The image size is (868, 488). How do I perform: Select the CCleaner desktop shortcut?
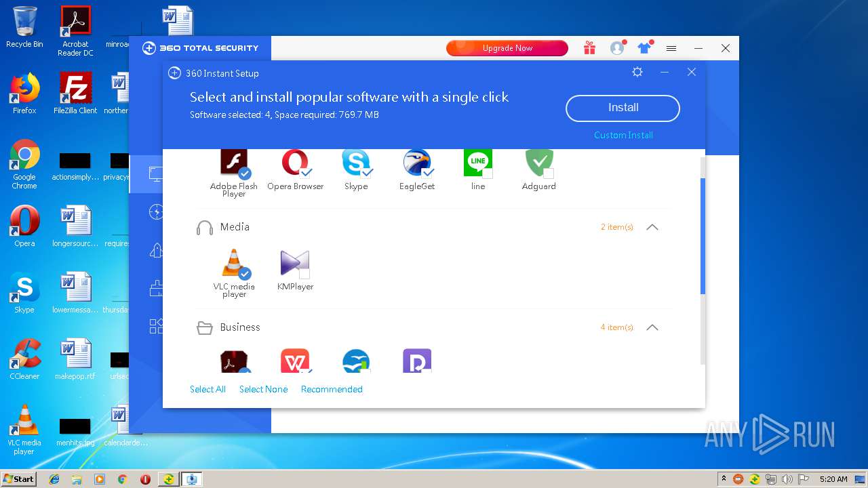pyautogui.click(x=24, y=359)
